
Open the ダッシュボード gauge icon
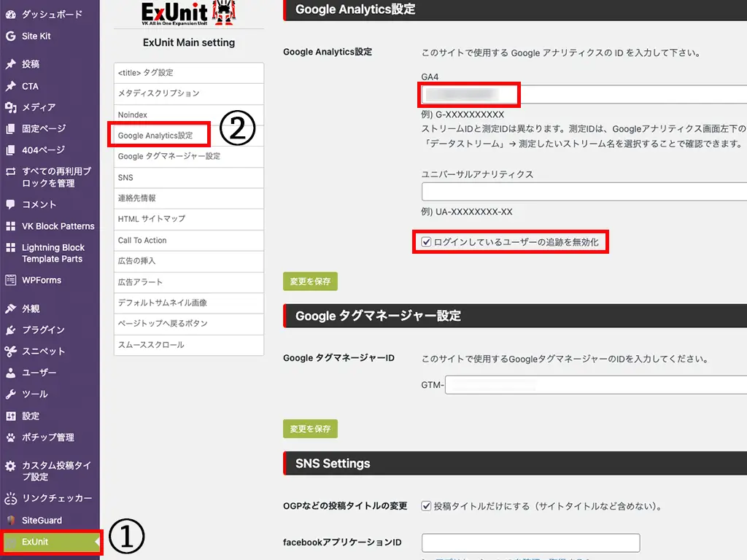point(10,15)
